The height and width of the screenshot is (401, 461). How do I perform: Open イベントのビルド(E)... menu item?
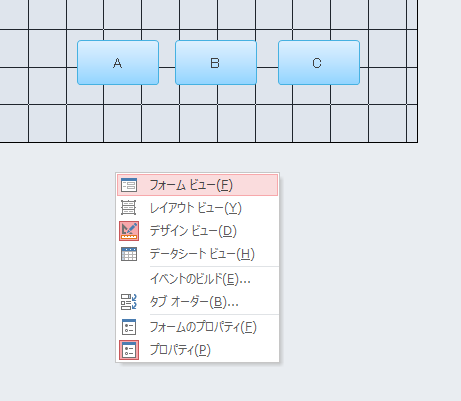coord(197,279)
